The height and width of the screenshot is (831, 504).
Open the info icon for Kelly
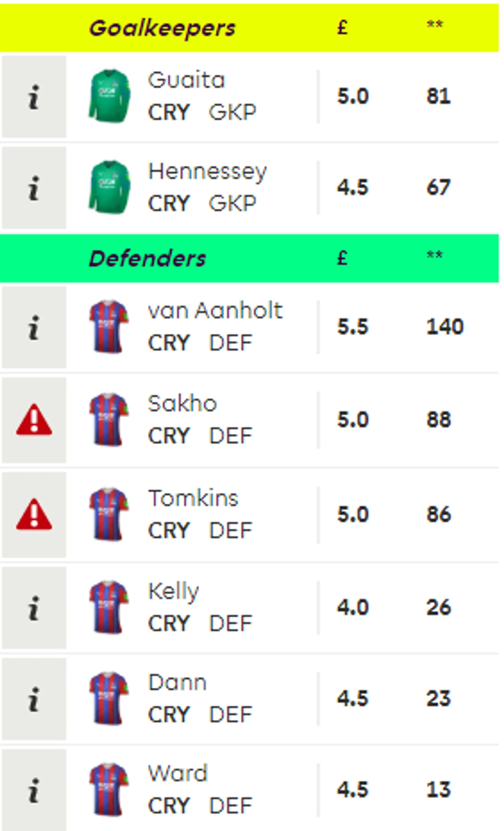(34, 608)
